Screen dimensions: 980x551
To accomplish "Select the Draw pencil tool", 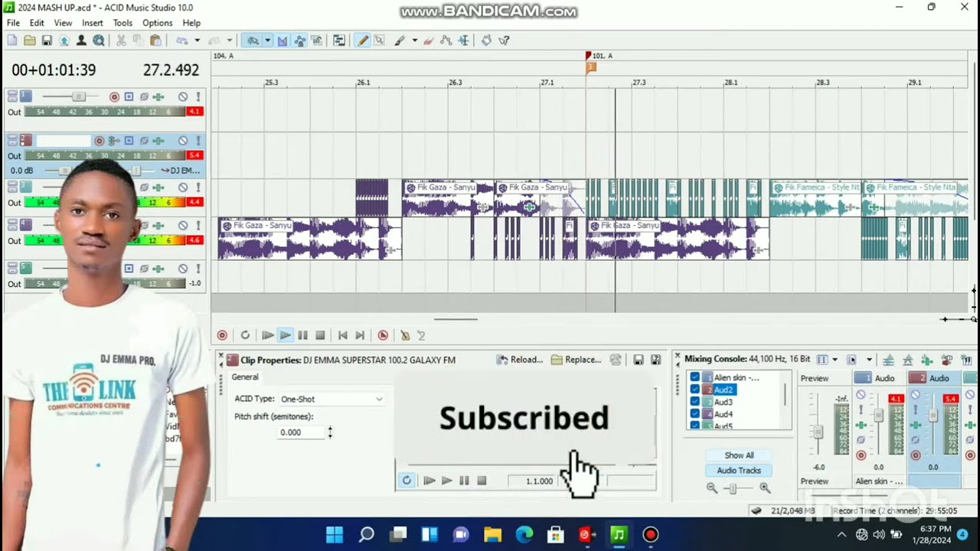I will [x=362, y=41].
